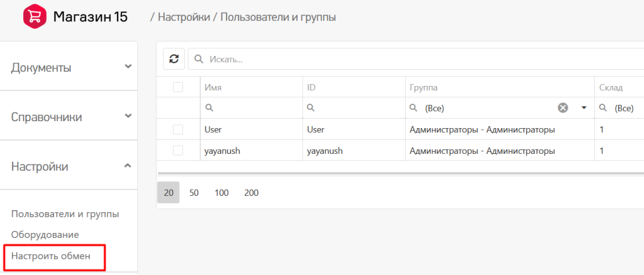The width and height of the screenshot is (644, 275).
Task: Click magnifier icon in Склад filter
Action: click(x=603, y=108)
